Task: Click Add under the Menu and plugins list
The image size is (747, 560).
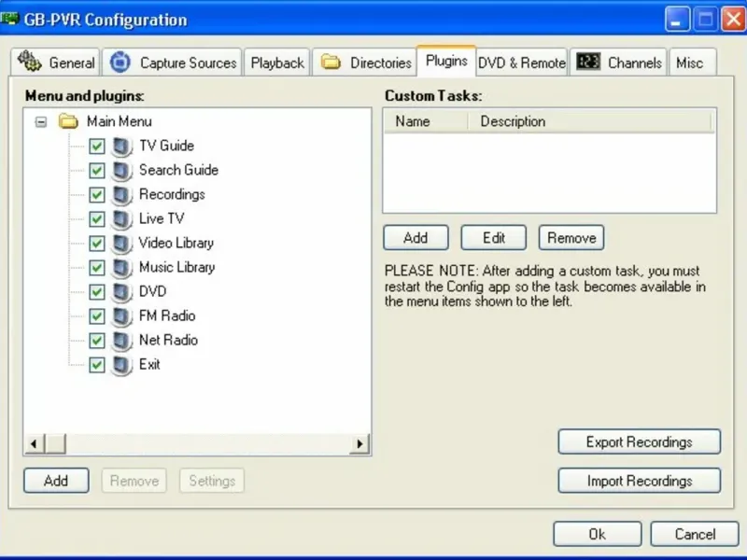Action: [56, 481]
